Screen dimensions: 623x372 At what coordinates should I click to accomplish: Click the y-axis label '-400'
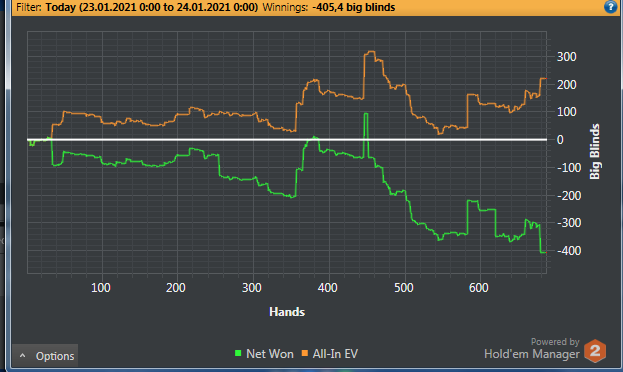pos(569,251)
